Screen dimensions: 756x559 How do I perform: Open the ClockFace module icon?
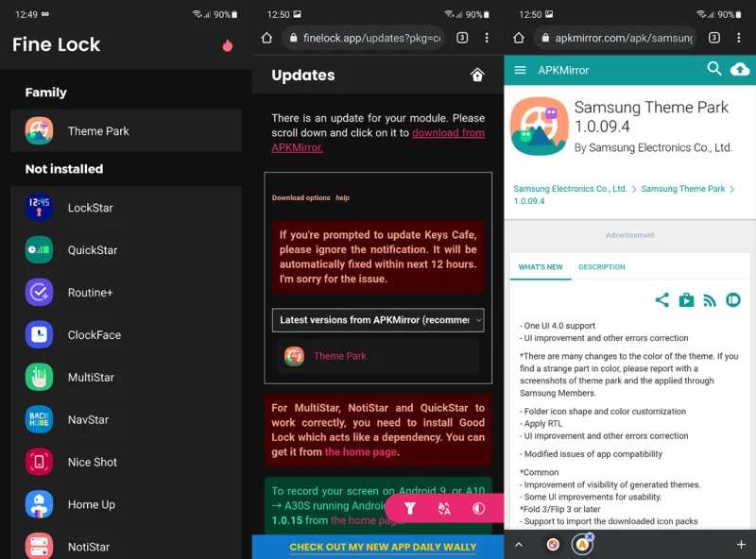pos(39,335)
